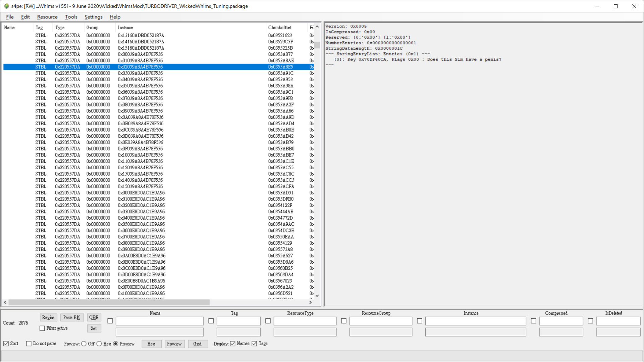This screenshot has height=362, width=644.
Task: Click the Grid button
Action: coord(198,344)
